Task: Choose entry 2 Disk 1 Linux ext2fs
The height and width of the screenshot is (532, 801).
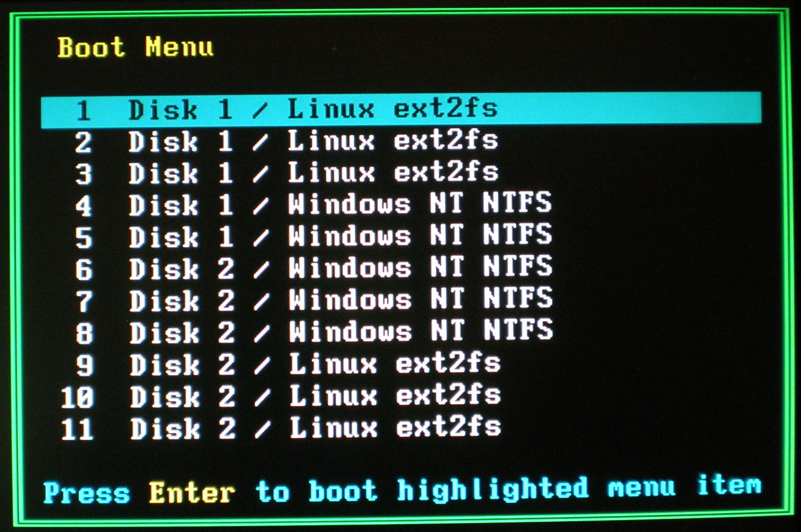Action: click(286, 142)
